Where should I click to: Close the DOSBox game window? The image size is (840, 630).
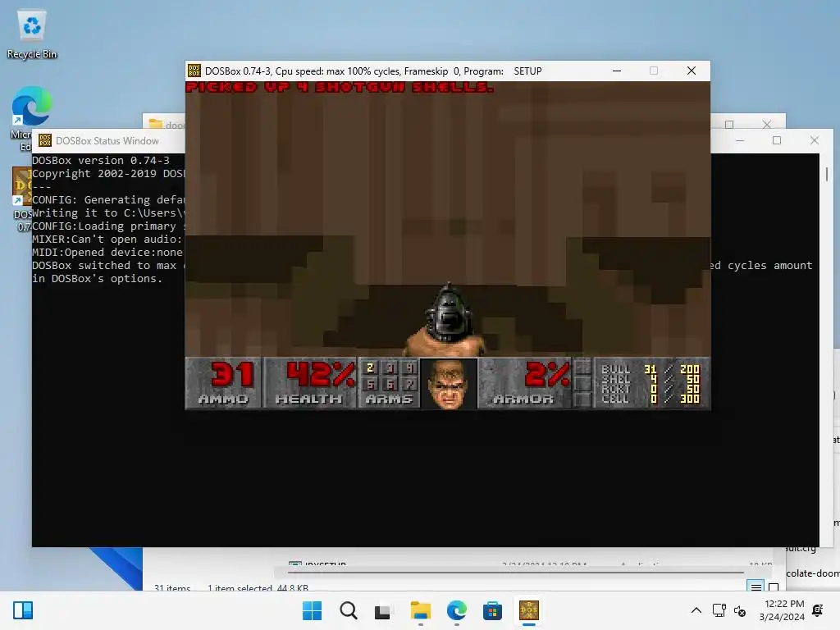pos(692,71)
